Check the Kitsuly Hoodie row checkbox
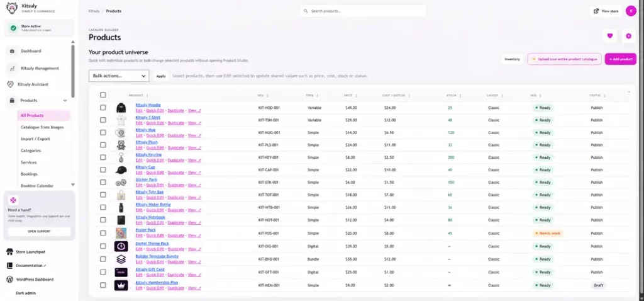This screenshot has height=301, width=644. (103, 108)
